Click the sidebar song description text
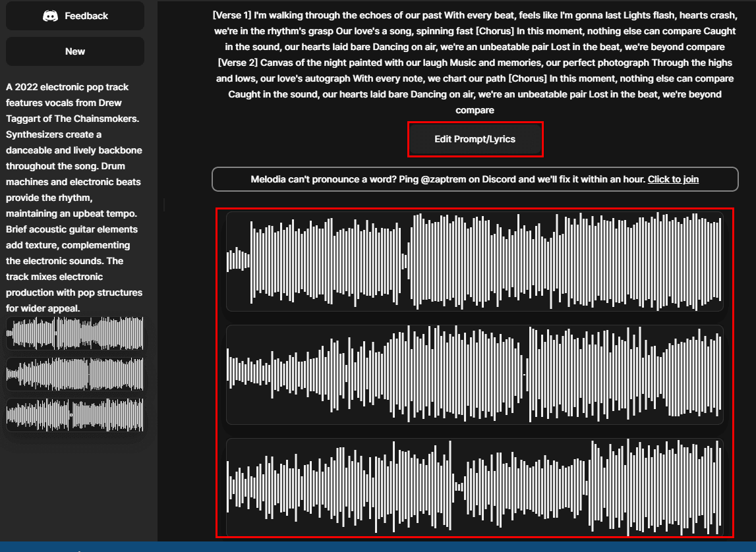 pos(74,198)
